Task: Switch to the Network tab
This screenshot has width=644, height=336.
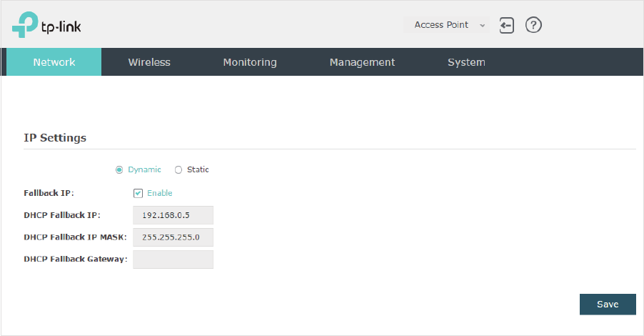Action: (54, 62)
